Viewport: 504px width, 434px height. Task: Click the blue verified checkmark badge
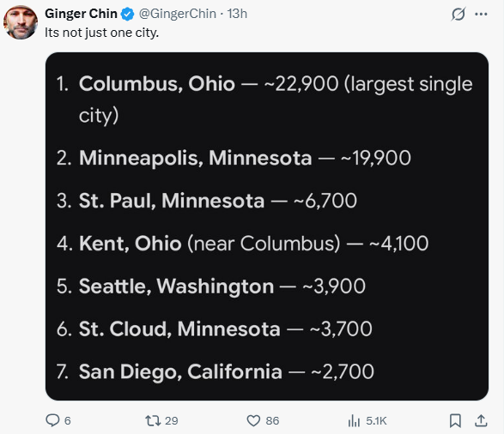128,14
